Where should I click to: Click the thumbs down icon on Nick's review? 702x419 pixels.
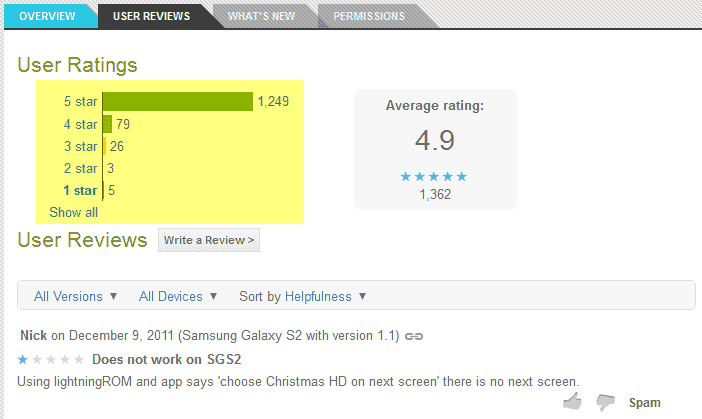(606, 402)
